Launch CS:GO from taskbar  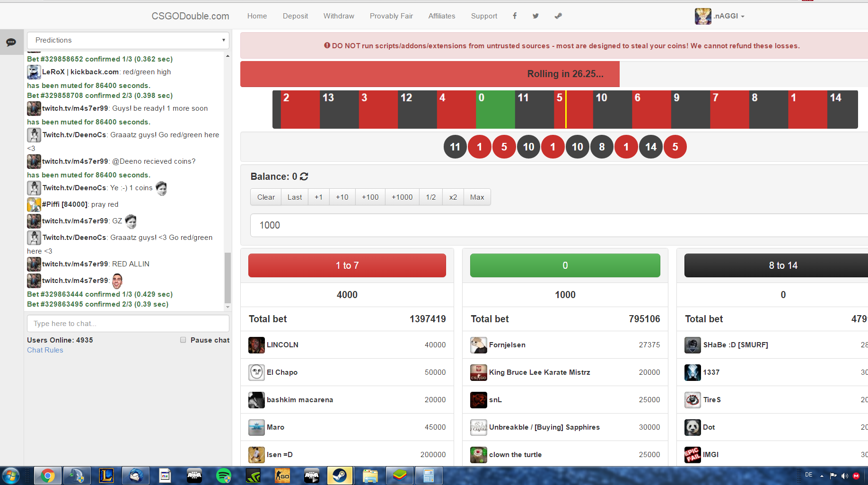(x=282, y=476)
